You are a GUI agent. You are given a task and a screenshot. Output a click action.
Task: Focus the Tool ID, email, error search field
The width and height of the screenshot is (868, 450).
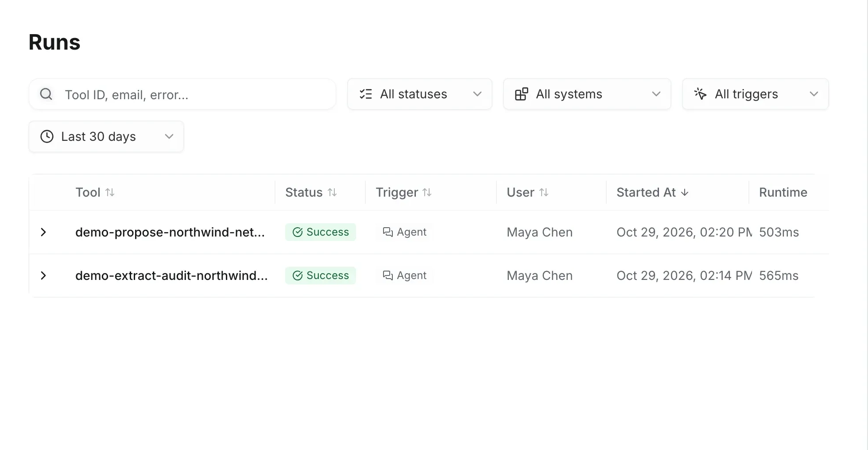182,94
